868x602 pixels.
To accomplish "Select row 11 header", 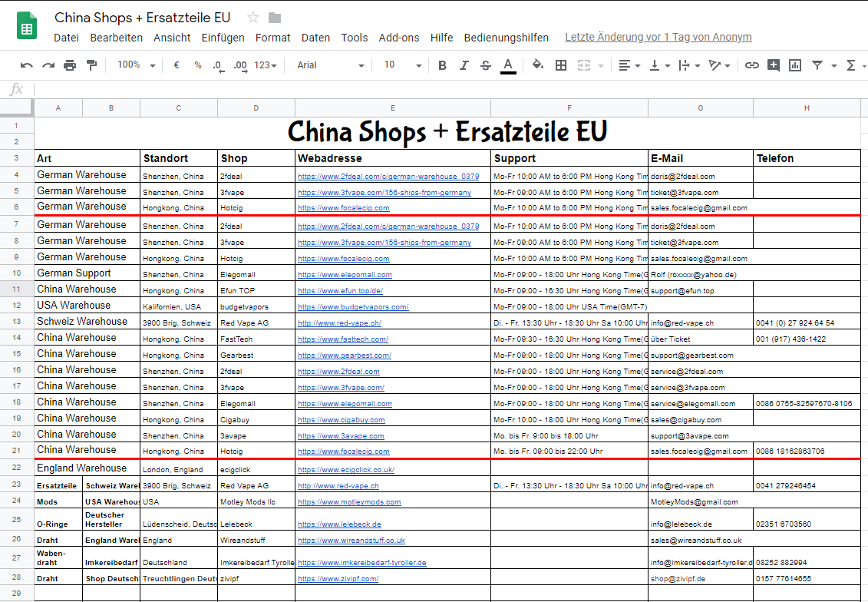I will point(17,289).
